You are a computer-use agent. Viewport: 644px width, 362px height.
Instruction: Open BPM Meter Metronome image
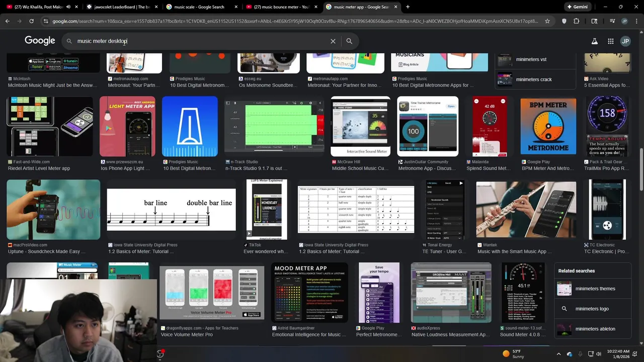(x=548, y=126)
